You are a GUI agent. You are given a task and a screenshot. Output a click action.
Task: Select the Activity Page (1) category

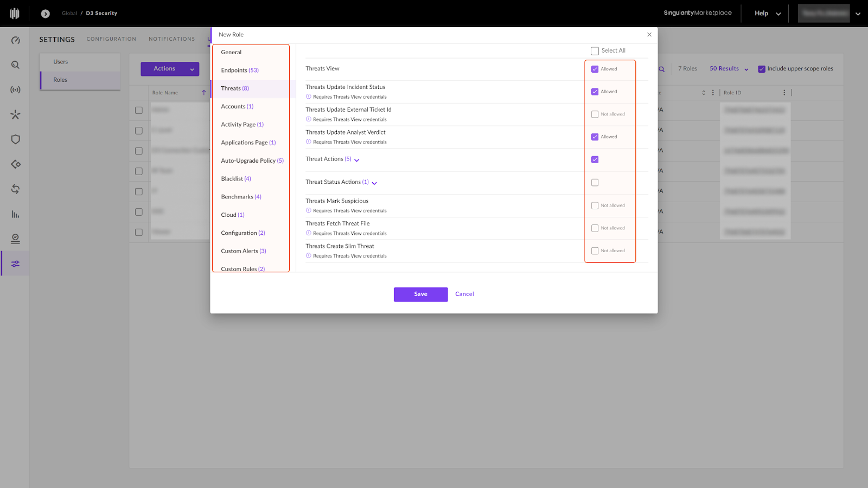(242, 125)
